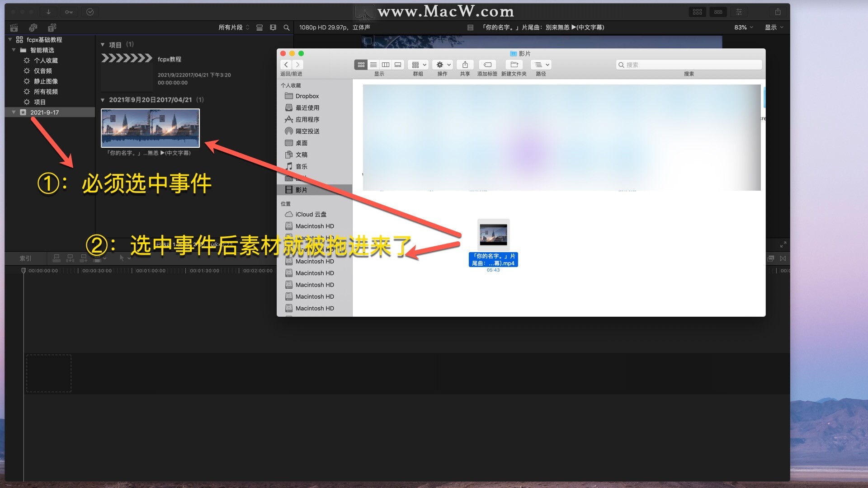Click the Finder share icon
The width and height of the screenshot is (868, 488).
pos(465,65)
